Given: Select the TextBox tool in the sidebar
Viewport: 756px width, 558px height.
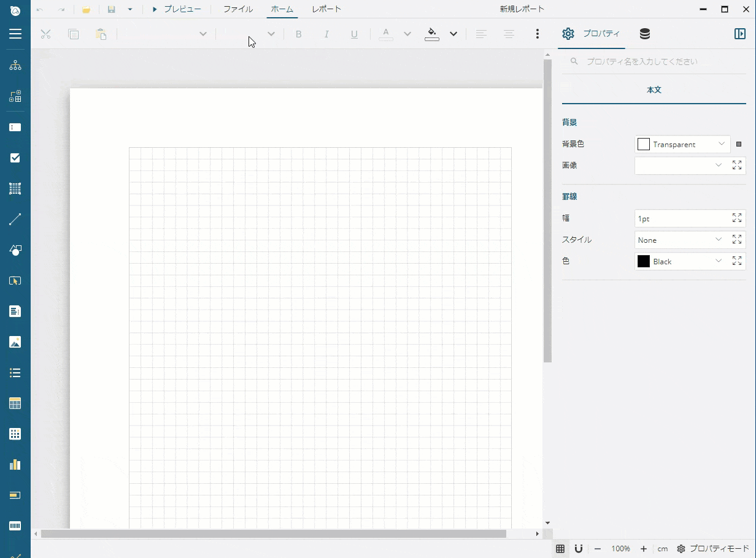Looking at the screenshot, I should point(15,127).
